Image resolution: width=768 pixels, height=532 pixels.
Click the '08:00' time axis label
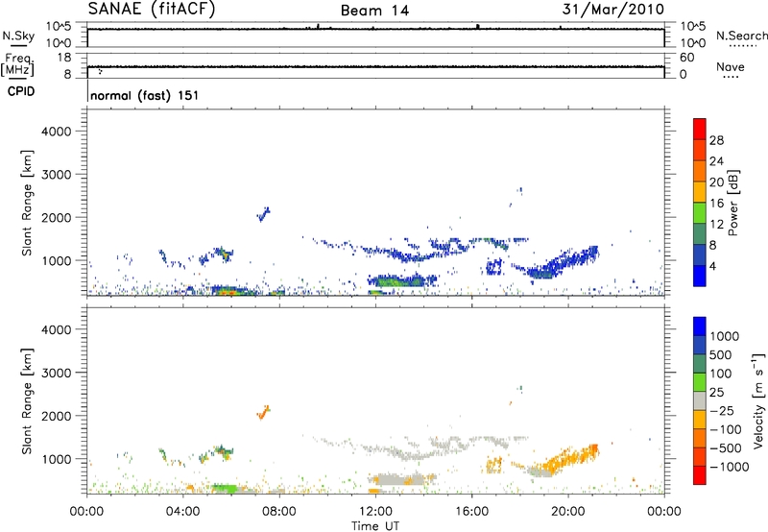[x=279, y=512]
